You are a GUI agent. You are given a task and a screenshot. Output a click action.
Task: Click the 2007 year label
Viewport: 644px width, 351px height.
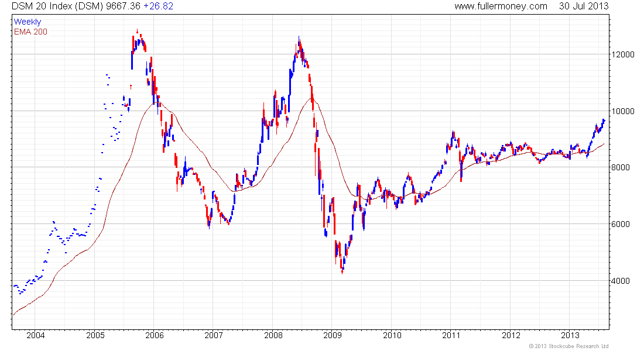pos(214,335)
